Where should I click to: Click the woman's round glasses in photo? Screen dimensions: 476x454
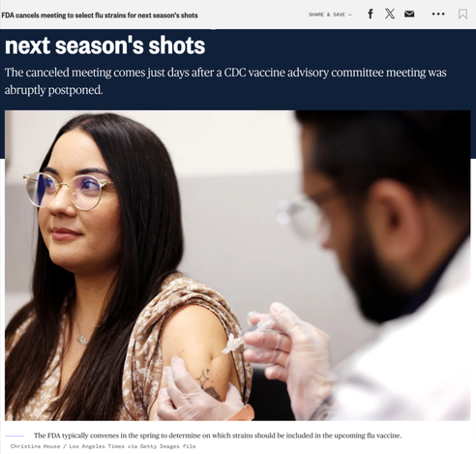[68, 190]
